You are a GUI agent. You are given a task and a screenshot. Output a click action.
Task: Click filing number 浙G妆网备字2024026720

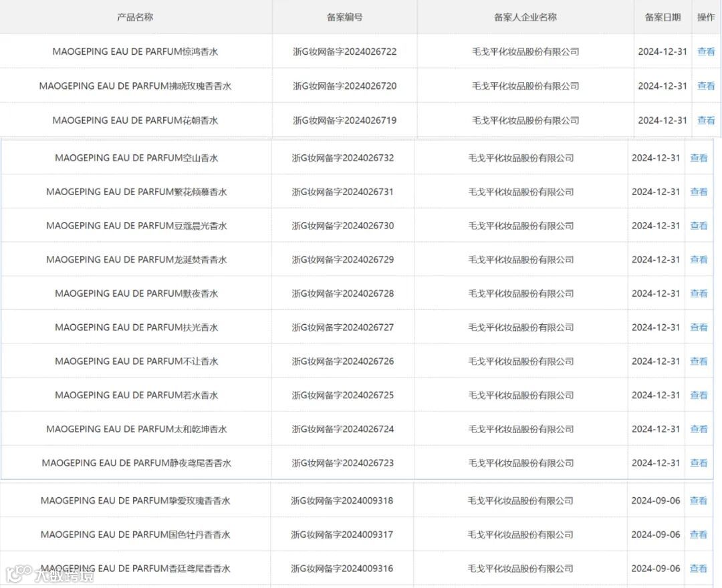click(x=345, y=86)
